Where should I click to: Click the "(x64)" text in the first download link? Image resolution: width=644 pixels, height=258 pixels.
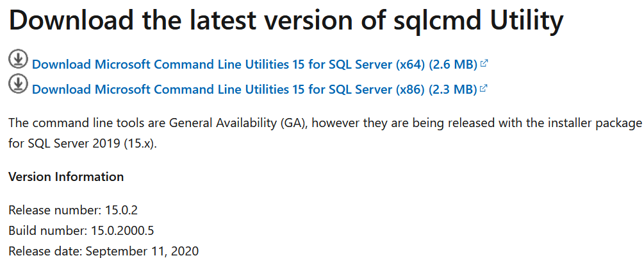(x=410, y=65)
